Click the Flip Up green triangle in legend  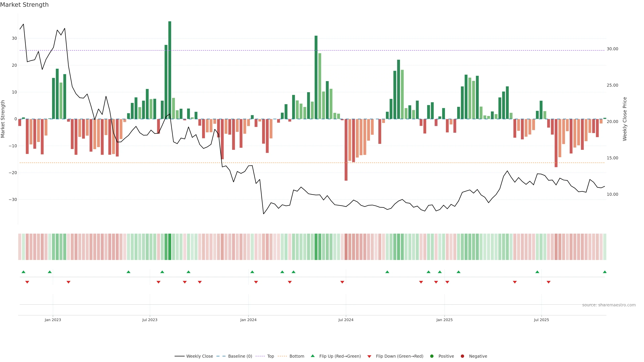[312, 356]
